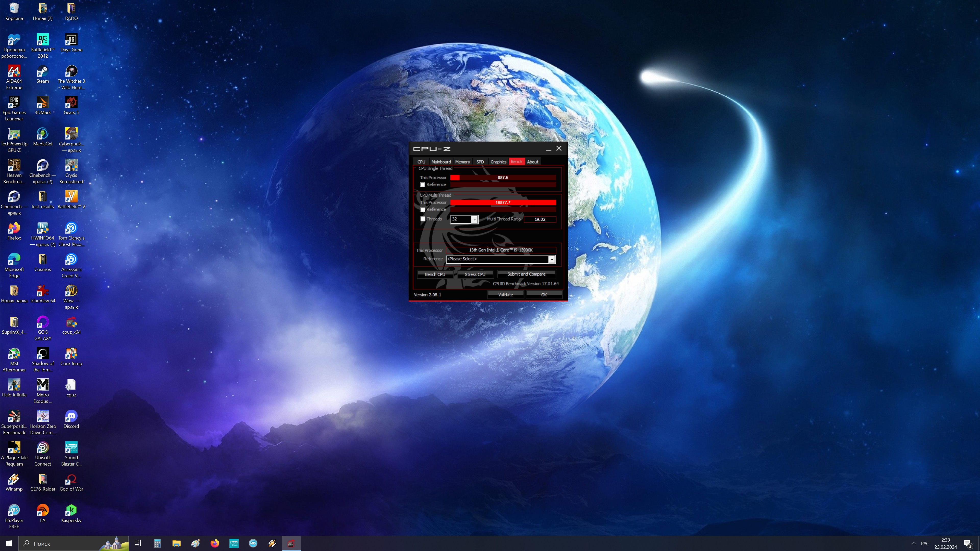Viewport: 980px width, 551px height.
Task: Enable the Single Thread Reference checkbox
Action: pos(422,185)
